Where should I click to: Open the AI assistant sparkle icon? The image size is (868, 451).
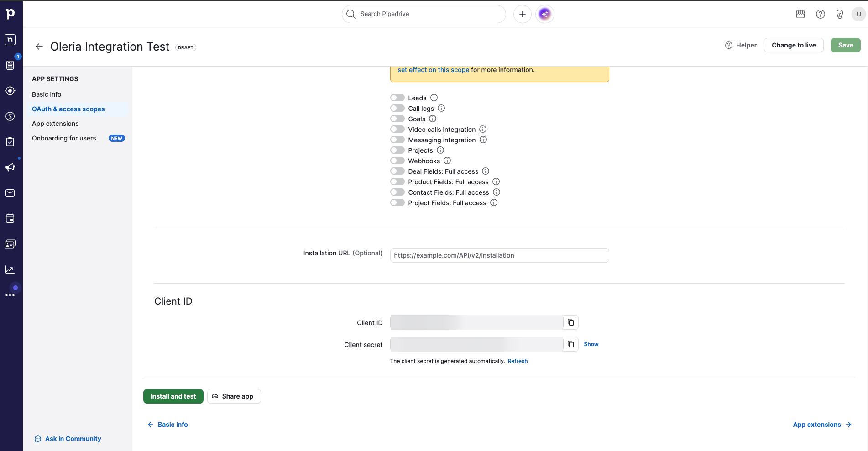tap(545, 14)
